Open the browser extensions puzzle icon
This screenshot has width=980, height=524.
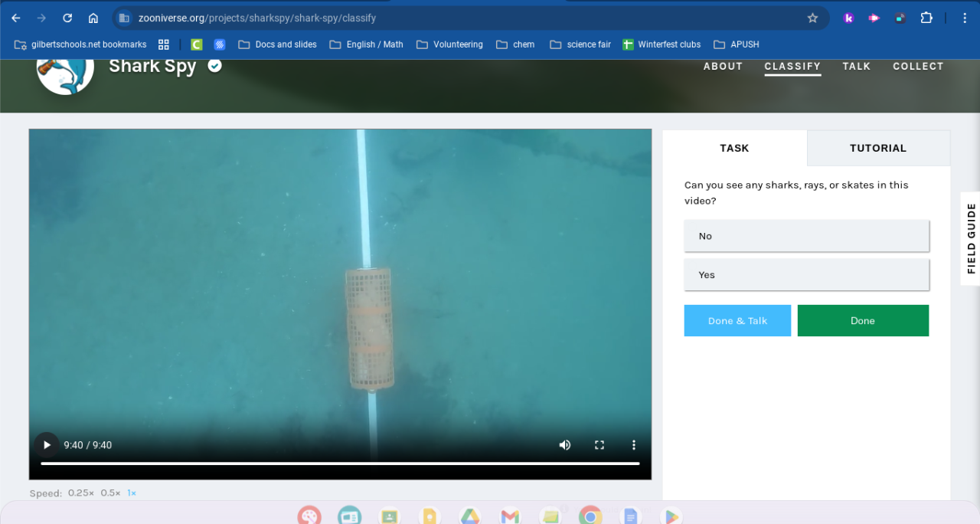click(x=926, y=18)
